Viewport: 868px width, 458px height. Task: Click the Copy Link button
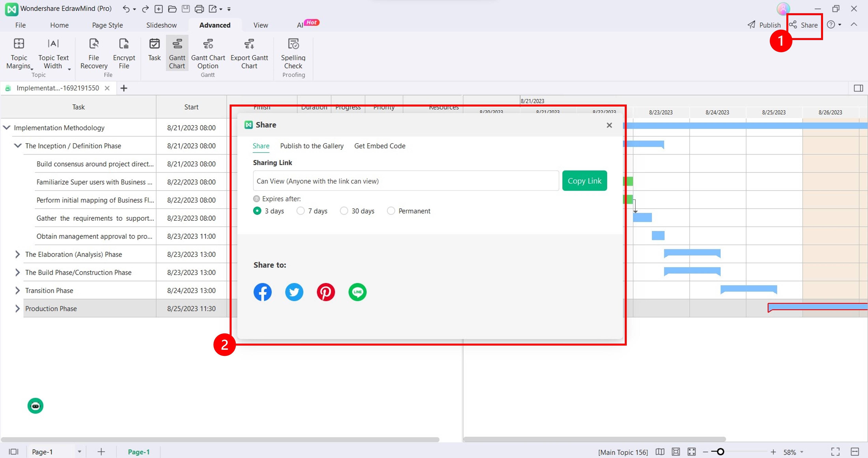click(x=584, y=181)
